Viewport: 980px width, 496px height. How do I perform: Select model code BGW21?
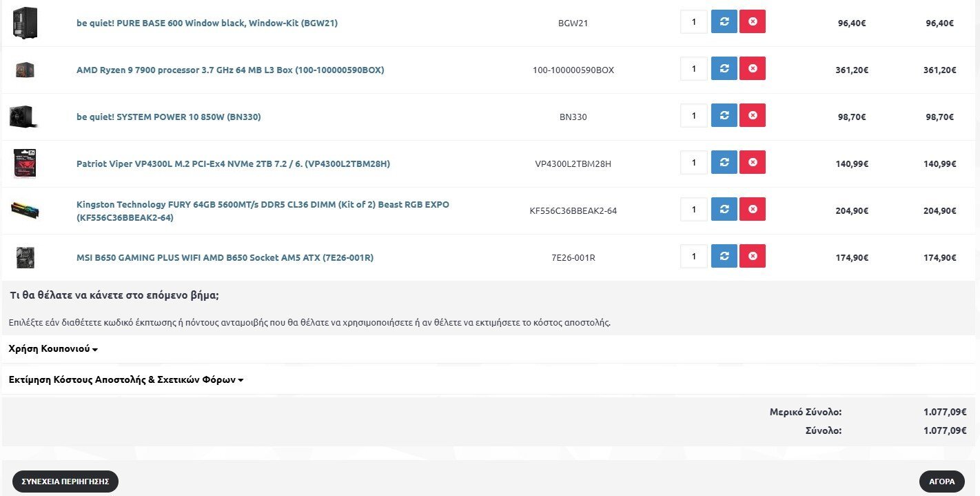point(573,23)
